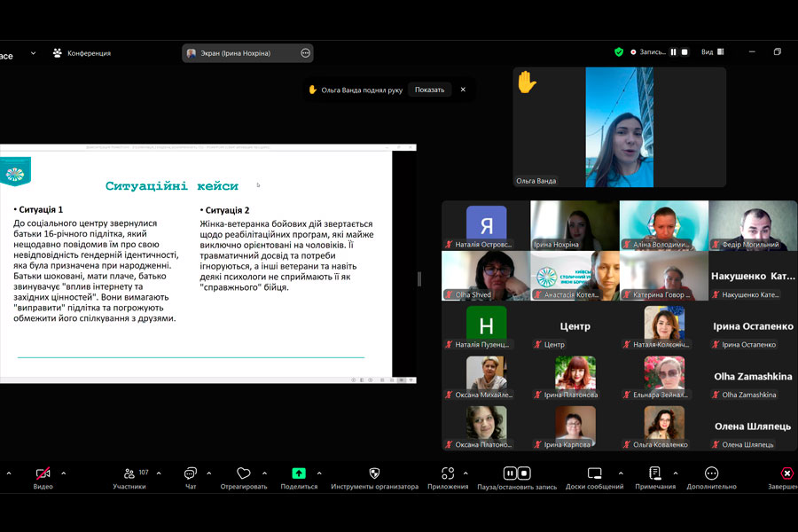Pause recording in the bottom toolbar
Image resolution: width=798 pixels, height=532 pixels.
tap(510, 473)
